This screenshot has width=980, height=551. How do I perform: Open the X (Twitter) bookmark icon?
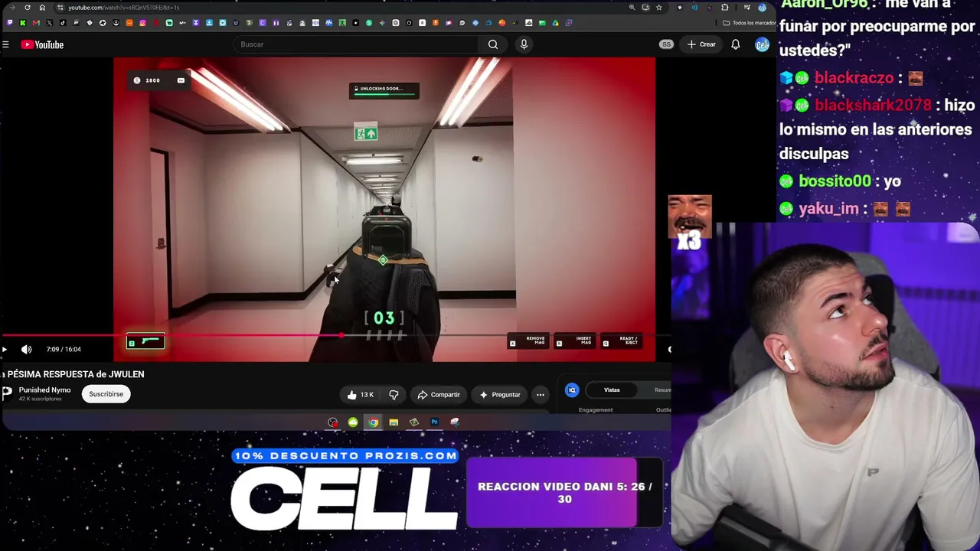tap(49, 23)
